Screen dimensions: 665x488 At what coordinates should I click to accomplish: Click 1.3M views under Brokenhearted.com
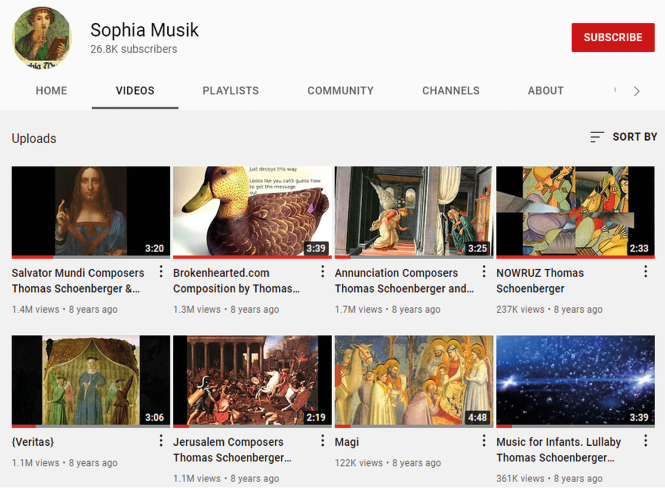tap(197, 310)
